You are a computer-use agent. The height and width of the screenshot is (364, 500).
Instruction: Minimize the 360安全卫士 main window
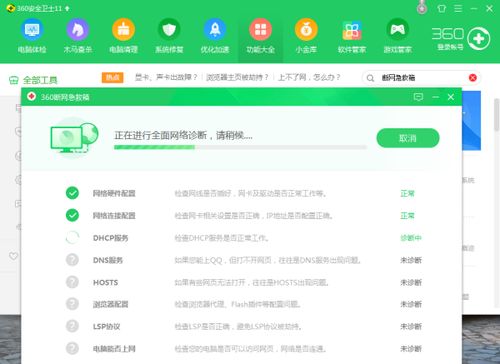click(x=473, y=8)
